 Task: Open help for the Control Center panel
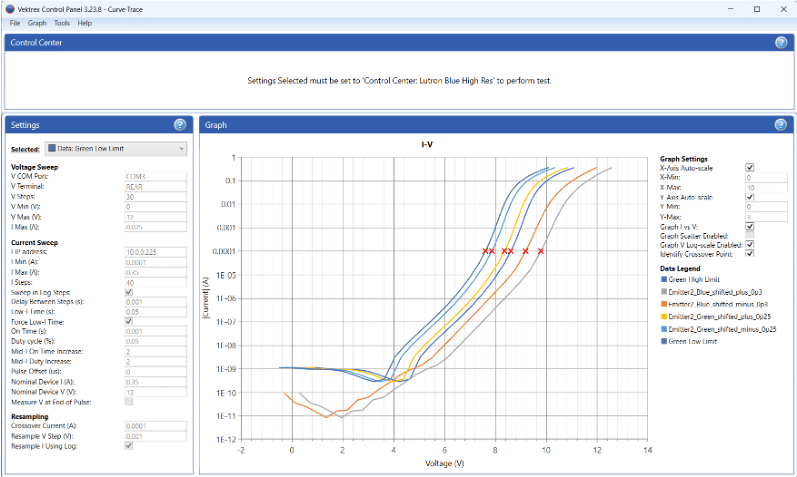tap(781, 43)
